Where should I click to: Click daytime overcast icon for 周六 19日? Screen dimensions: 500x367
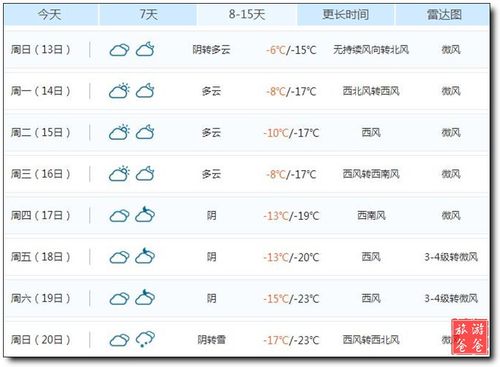(x=119, y=299)
